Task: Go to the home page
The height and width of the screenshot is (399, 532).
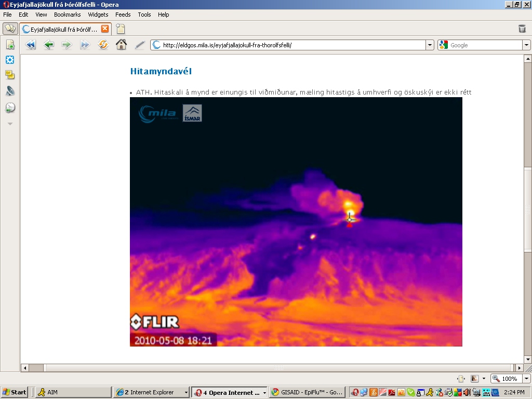Action: click(121, 45)
